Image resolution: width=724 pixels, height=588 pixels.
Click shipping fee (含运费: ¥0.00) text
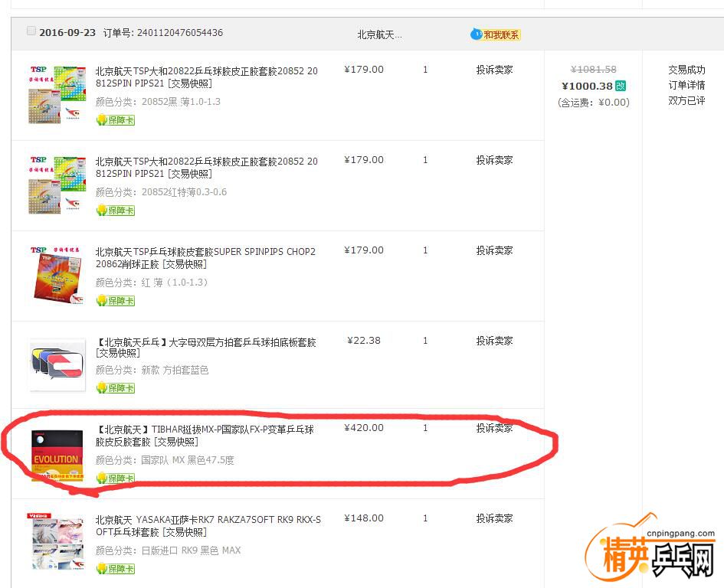tap(593, 103)
